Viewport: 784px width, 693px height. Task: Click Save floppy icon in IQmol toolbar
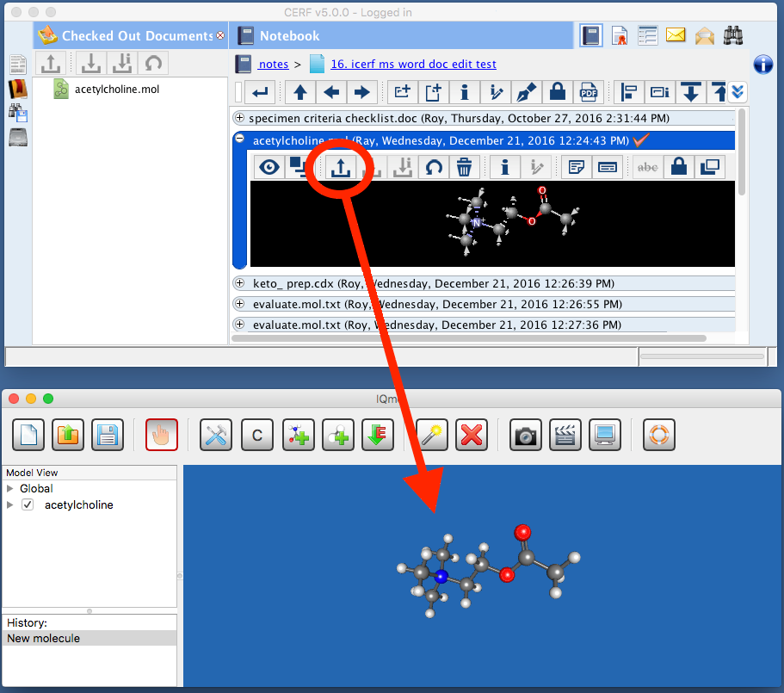[108, 435]
